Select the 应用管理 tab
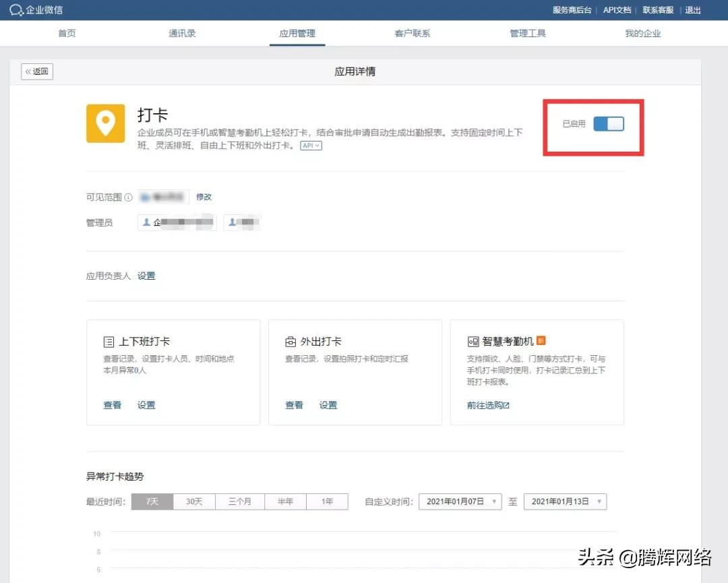Viewport: 728px width, 583px height. [297, 34]
